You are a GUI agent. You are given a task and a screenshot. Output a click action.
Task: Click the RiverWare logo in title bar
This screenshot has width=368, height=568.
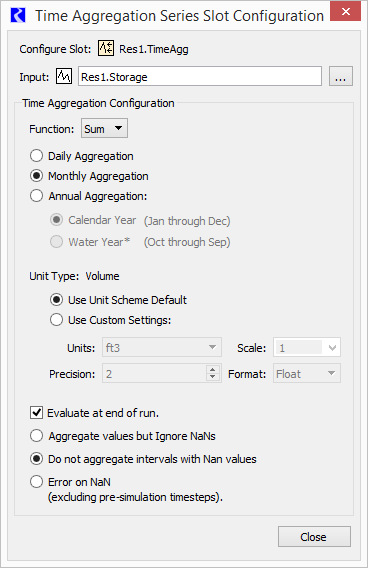(x=18, y=16)
